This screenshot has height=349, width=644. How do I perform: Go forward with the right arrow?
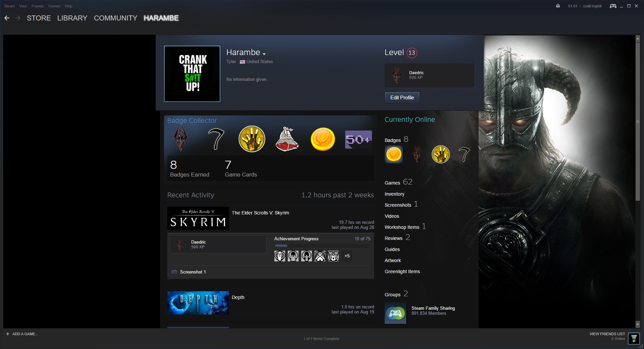coord(18,18)
